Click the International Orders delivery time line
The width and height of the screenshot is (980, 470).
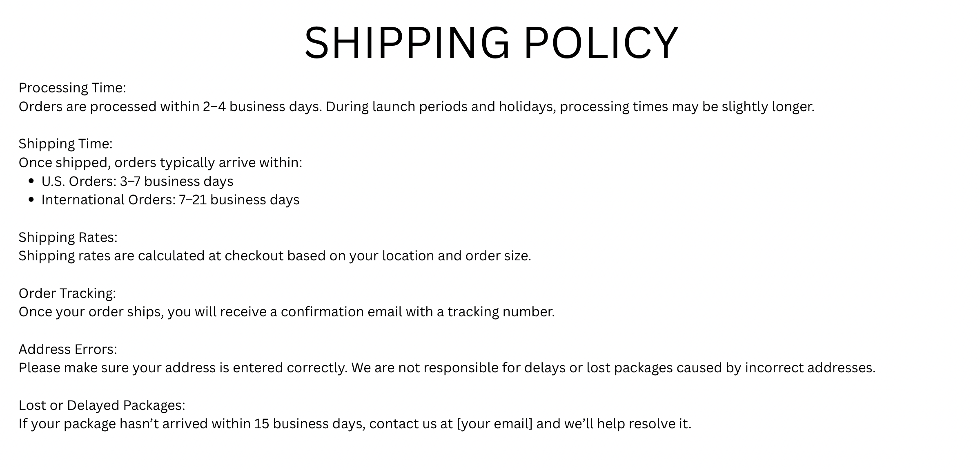click(x=170, y=200)
